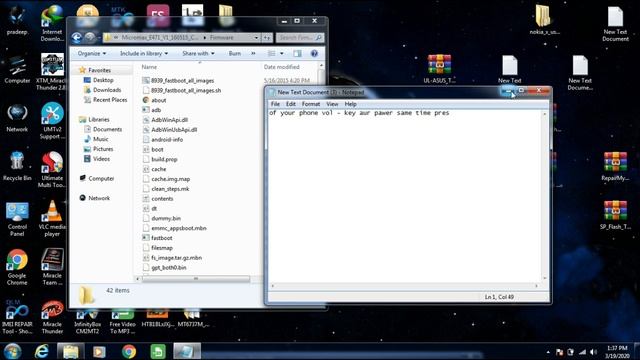Open File Explorer taskbar button

(70, 351)
